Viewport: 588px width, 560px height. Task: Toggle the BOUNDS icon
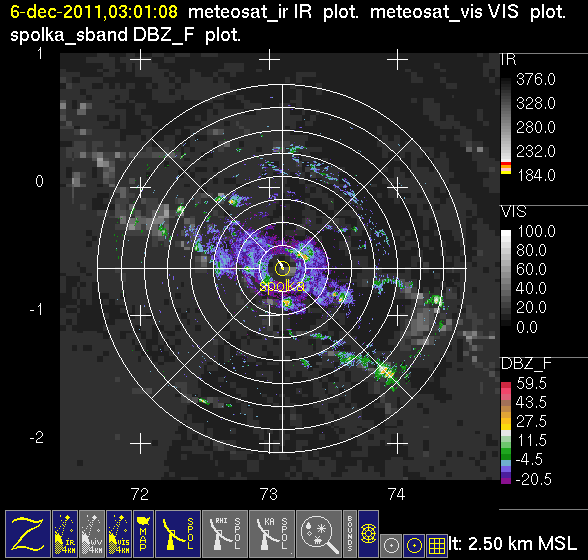(x=350, y=533)
